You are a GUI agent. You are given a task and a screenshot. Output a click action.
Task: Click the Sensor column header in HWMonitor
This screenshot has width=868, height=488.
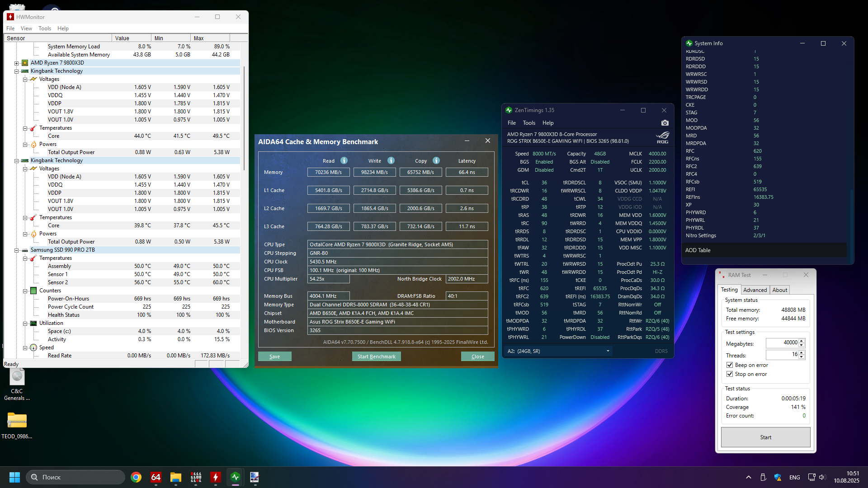tap(58, 38)
